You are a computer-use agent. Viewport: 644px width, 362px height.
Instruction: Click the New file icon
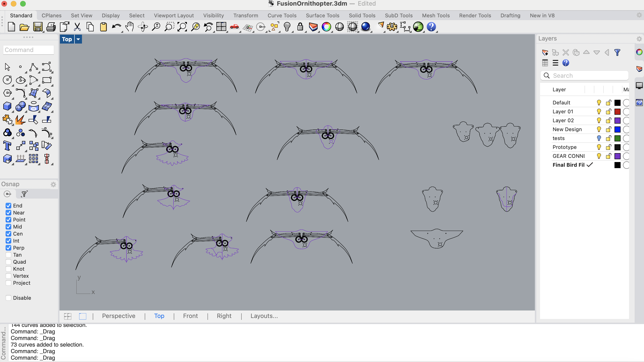pos(11,27)
